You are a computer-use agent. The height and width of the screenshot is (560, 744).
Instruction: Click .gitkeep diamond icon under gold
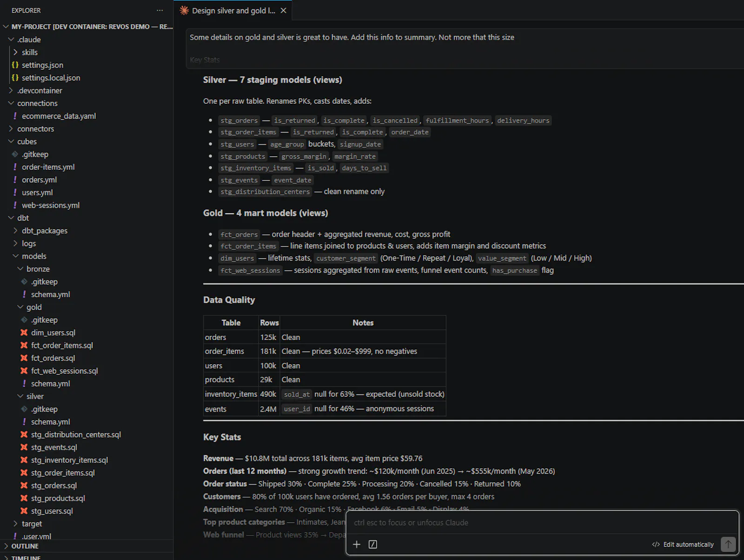pyautogui.click(x=24, y=320)
